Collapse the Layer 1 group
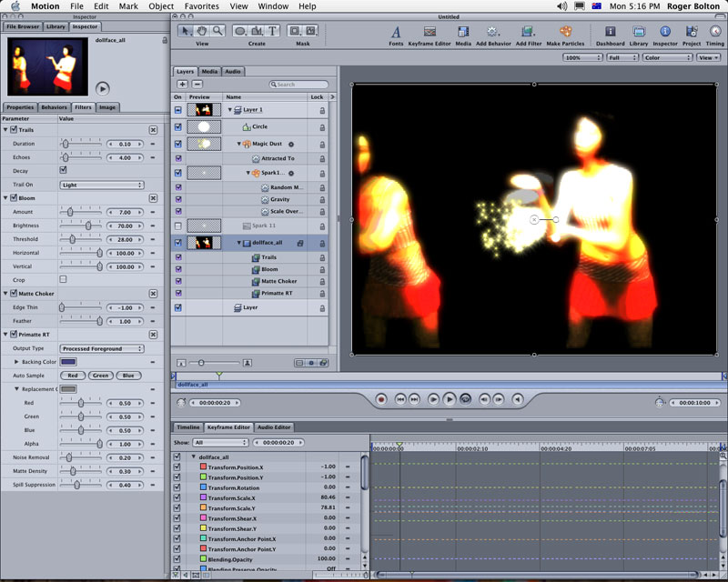 [230, 110]
